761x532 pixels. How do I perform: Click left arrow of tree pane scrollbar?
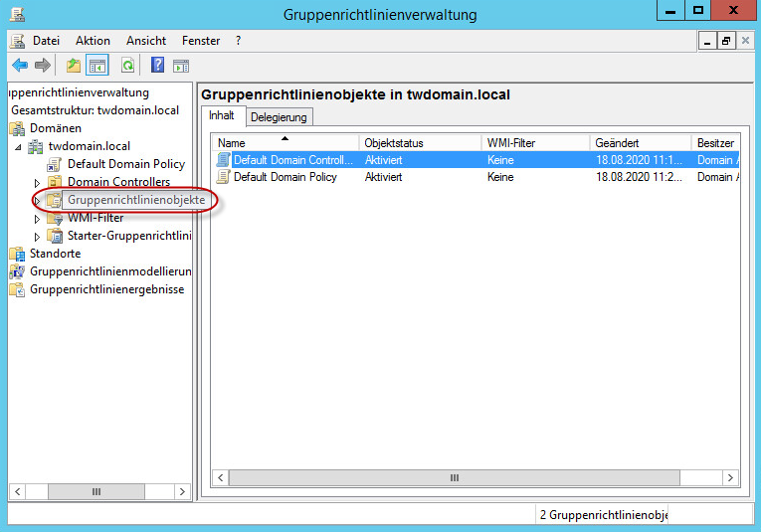(18, 492)
